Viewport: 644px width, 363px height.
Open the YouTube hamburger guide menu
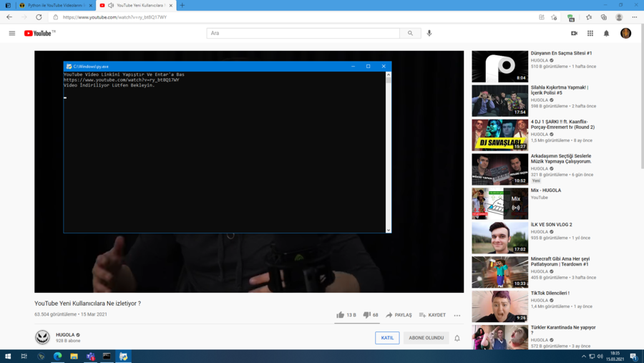(12, 33)
